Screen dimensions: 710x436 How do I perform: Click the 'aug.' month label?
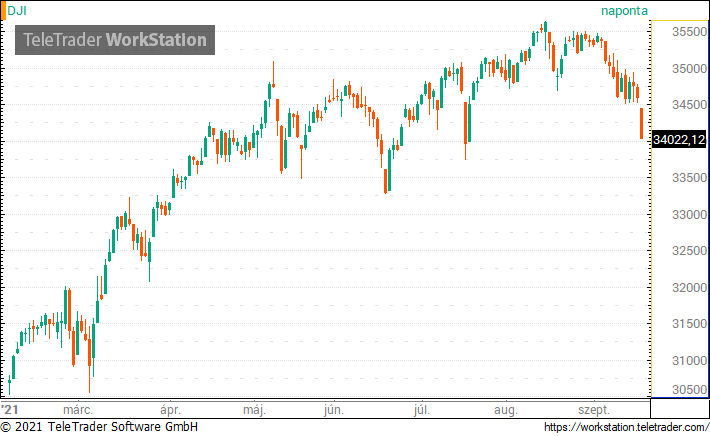(x=505, y=410)
